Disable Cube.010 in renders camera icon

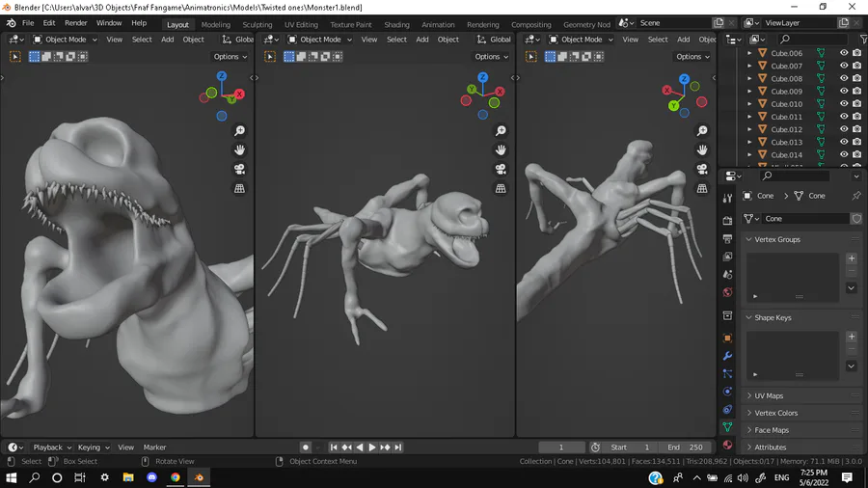click(857, 104)
